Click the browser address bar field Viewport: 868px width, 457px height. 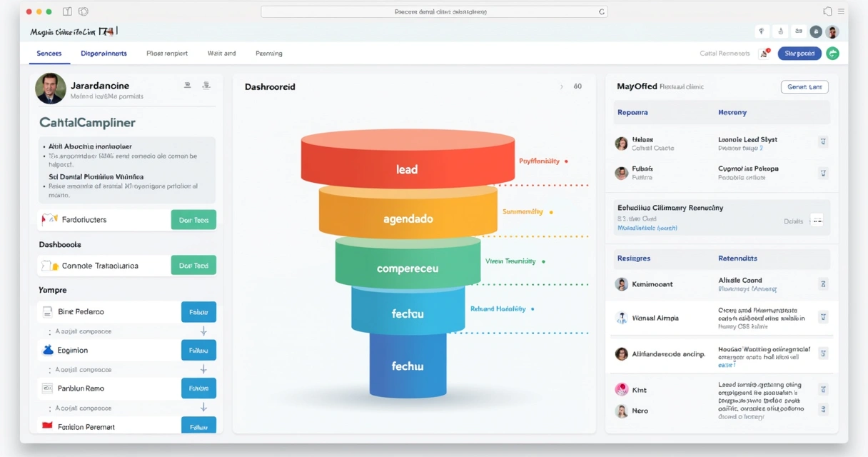[435, 11]
